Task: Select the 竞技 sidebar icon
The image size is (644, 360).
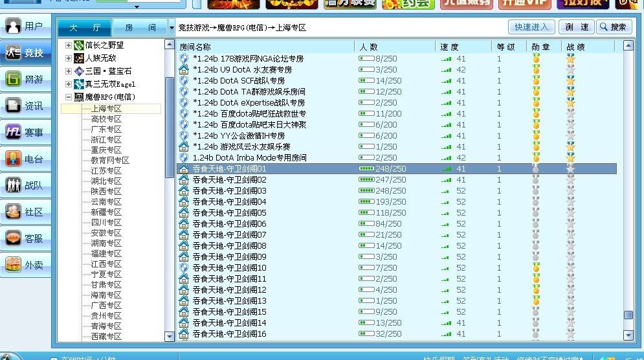Action: [x=13, y=52]
